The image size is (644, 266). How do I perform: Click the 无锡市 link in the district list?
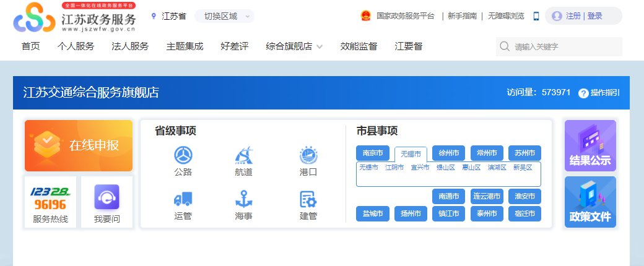click(x=369, y=168)
